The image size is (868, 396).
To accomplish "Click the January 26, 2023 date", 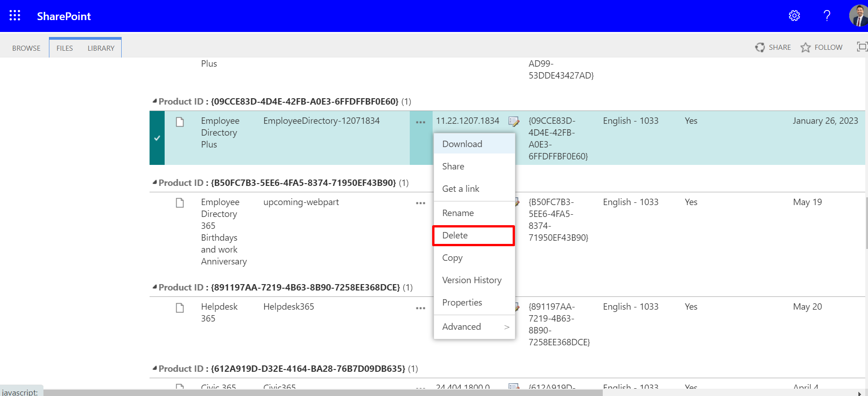I will pos(825,121).
